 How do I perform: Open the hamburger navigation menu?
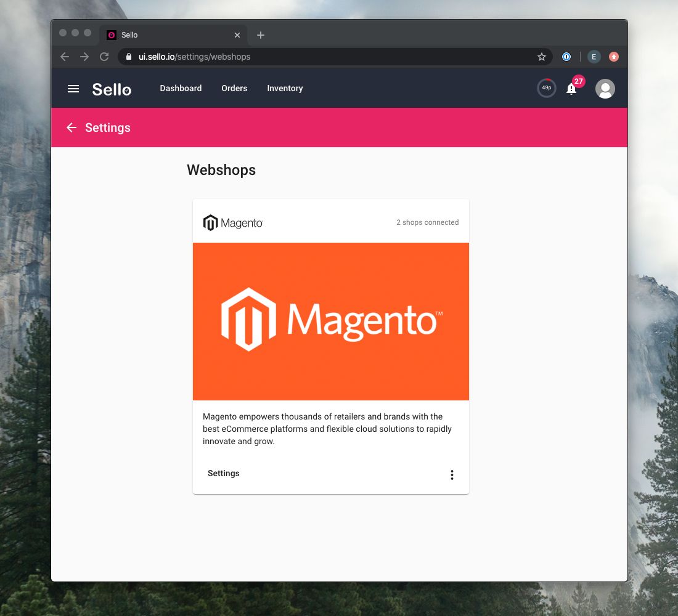coord(73,89)
